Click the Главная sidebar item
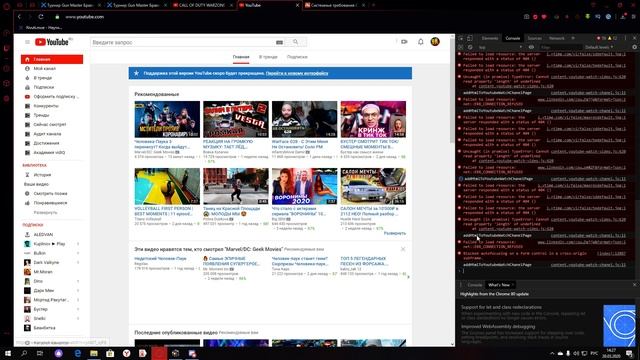640x360 pixels. 52,59
